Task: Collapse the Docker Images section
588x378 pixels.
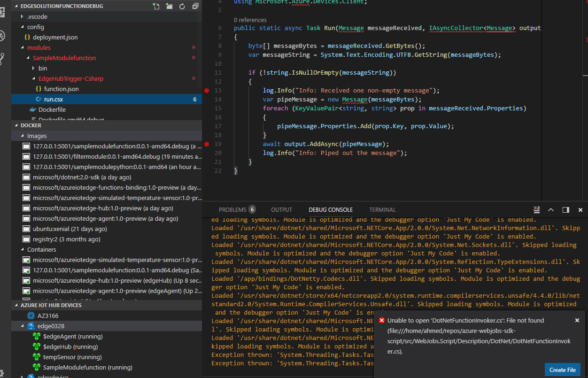Action: (37, 136)
